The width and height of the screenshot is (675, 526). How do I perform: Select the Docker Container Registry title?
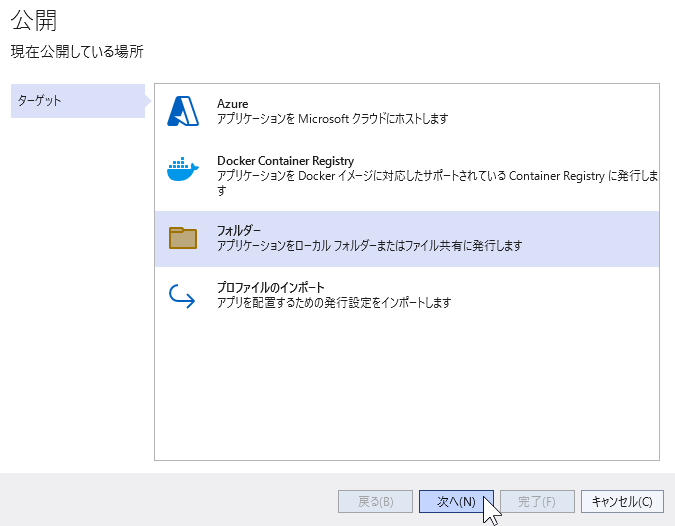(285, 161)
